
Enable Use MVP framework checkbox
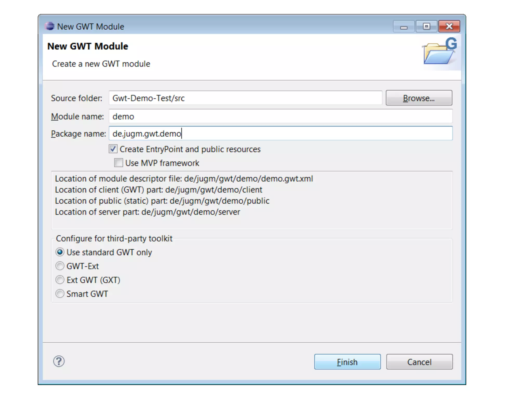coord(119,163)
